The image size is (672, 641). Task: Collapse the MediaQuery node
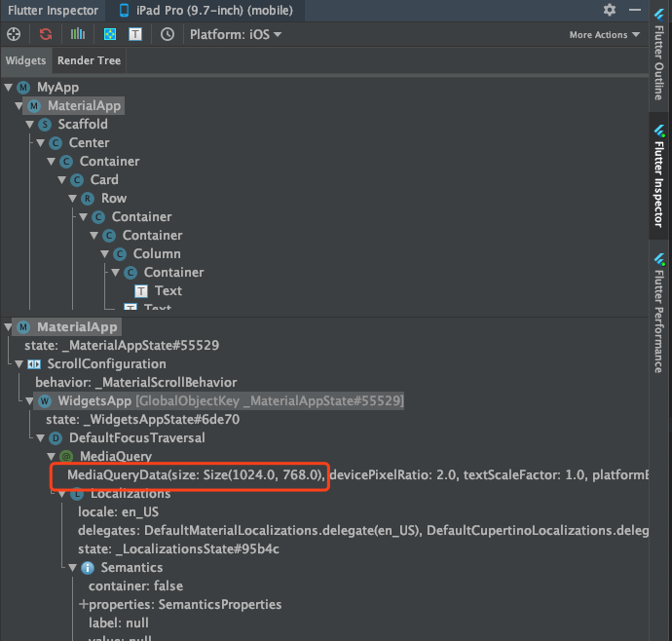(x=51, y=456)
